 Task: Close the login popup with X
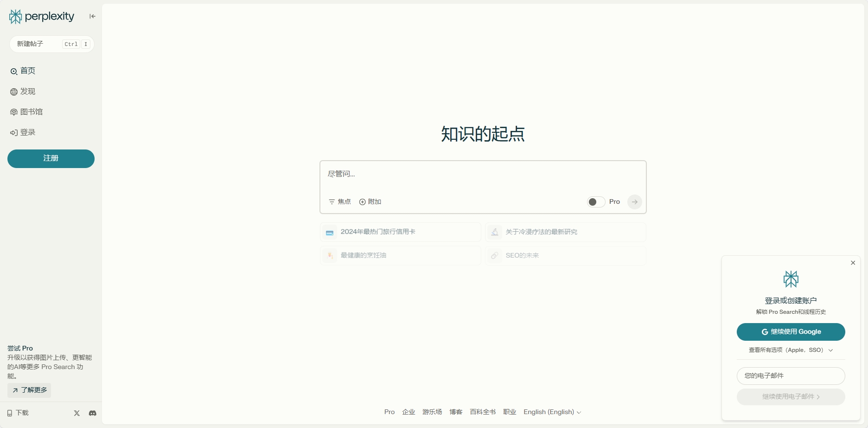coord(853,263)
